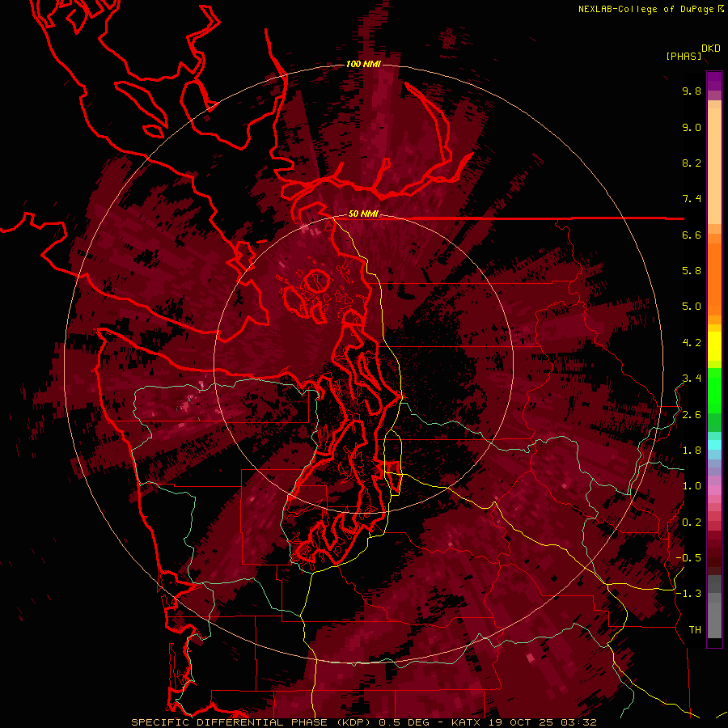
Task: Pick the yellow swatch on the color scale
Action: 714,346
